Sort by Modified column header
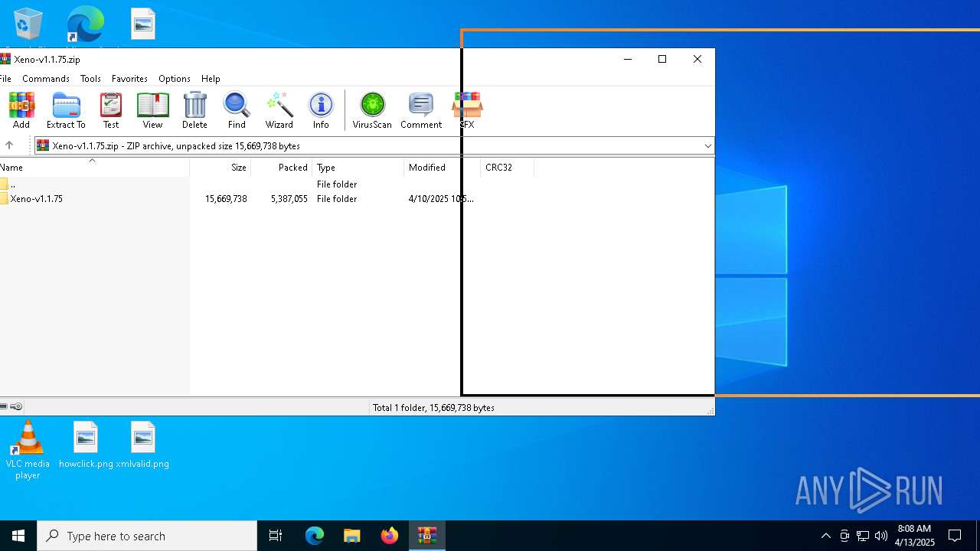Image resolution: width=980 pixels, height=551 pixels. (442, 168)
